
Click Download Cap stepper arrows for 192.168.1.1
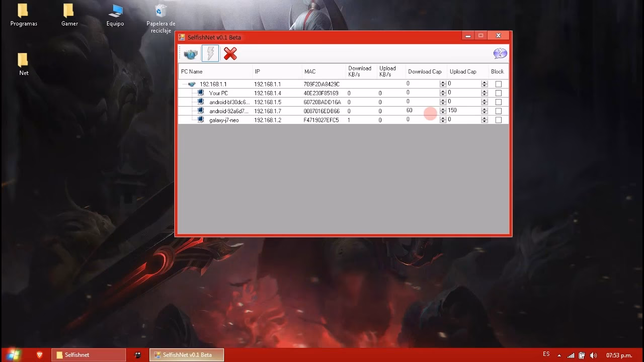tap(443, 84)
